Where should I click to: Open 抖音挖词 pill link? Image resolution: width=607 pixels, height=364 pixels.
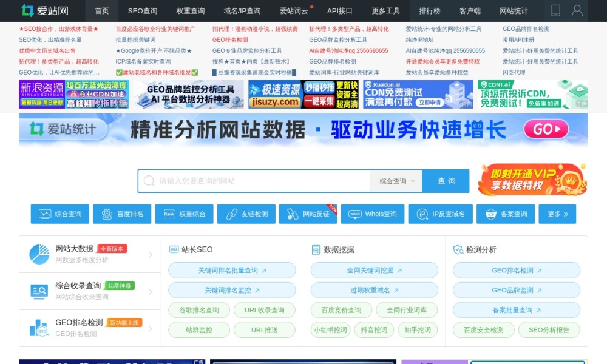click(x=374, y=330)
